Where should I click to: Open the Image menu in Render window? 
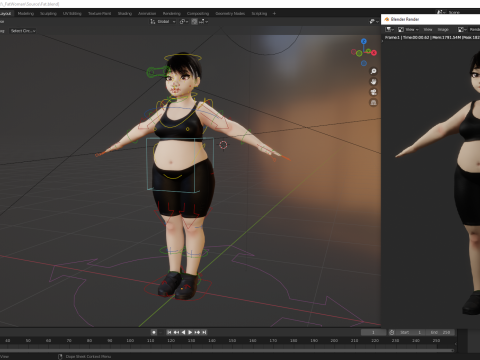[443, 30]
